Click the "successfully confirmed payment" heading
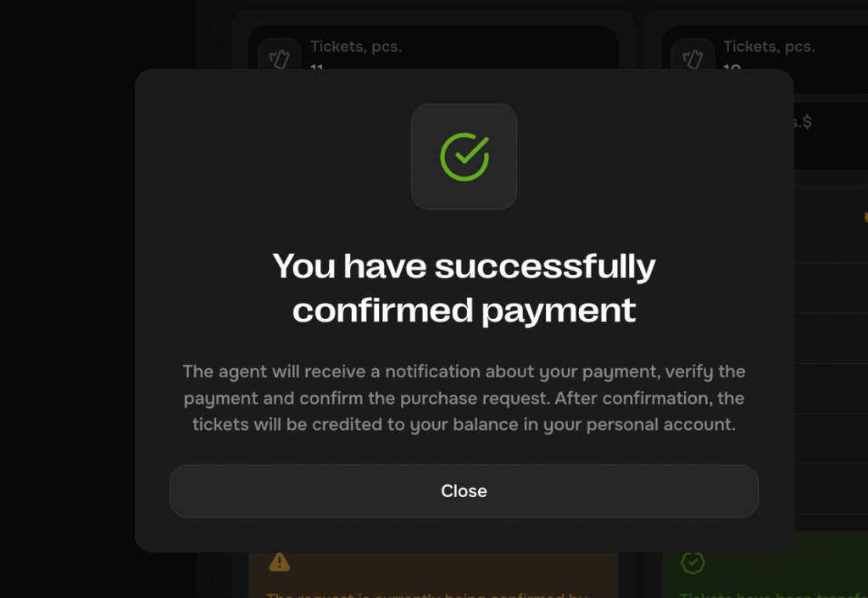The image size is (868, 598). pyautogui.click(x=464, y=288)
